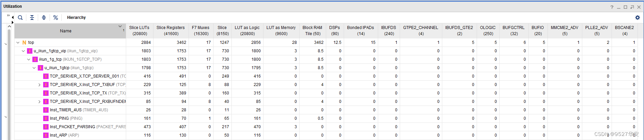Click the Hierarchy label in the toolbar
644x140 pixels.
pyautogui.click(x=76, y=18)
